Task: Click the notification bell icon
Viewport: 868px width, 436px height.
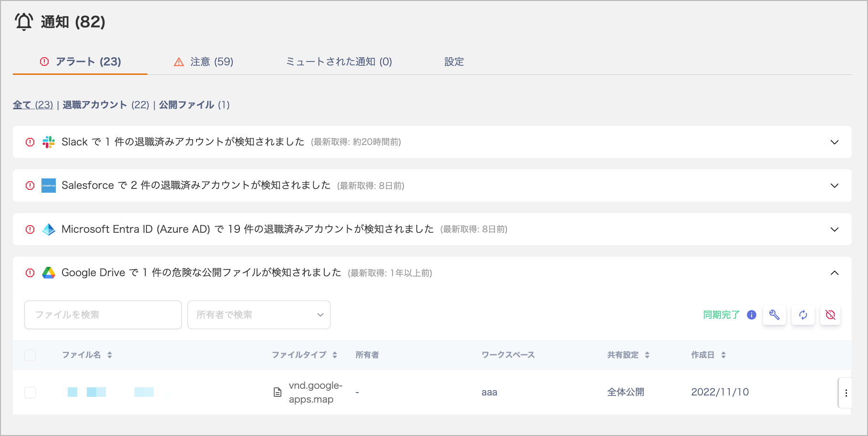Action: point(24,21)
